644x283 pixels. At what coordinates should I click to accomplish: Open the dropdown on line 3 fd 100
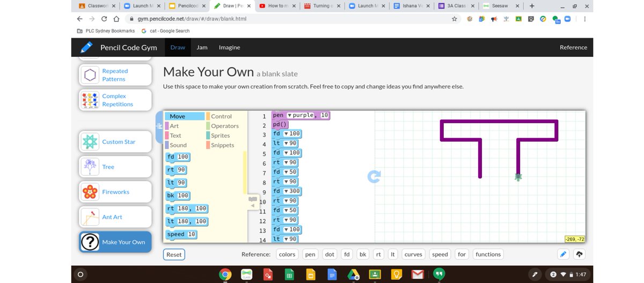coord(287,133)
